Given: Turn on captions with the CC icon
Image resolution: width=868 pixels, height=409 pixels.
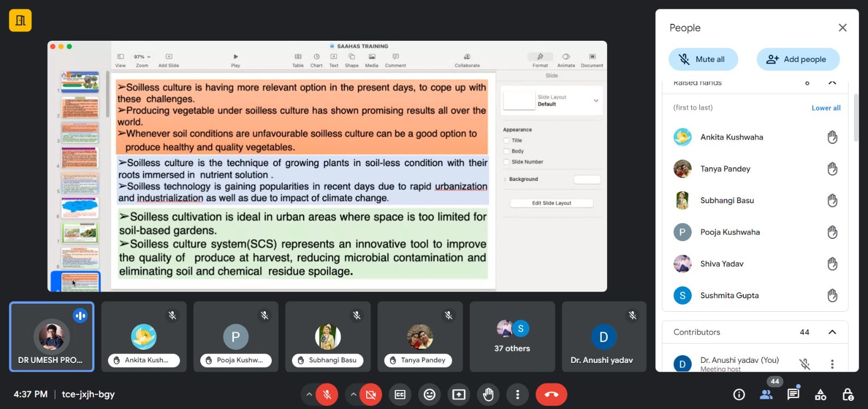Looking at the screenshot, I should [x=400, y=394].
